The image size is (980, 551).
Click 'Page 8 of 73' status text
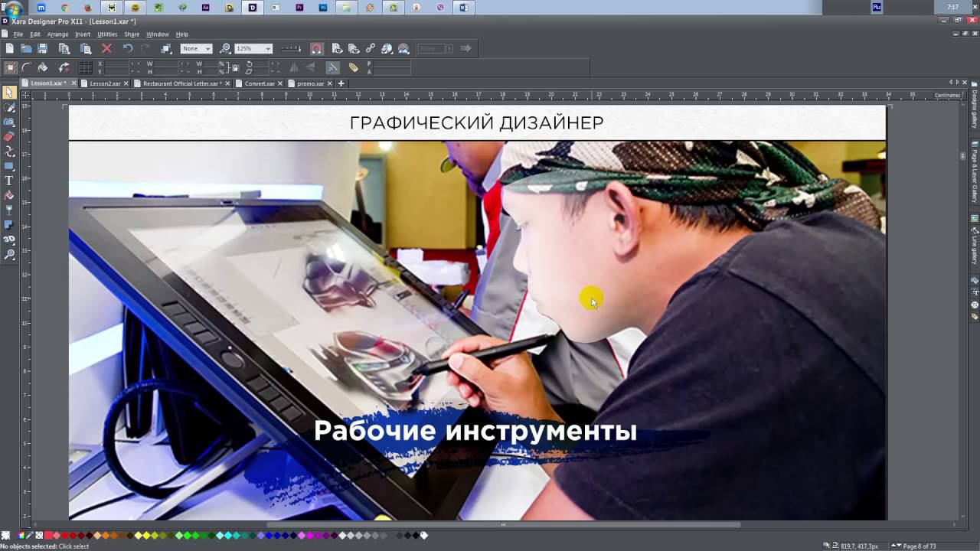[x=919, y=546]
